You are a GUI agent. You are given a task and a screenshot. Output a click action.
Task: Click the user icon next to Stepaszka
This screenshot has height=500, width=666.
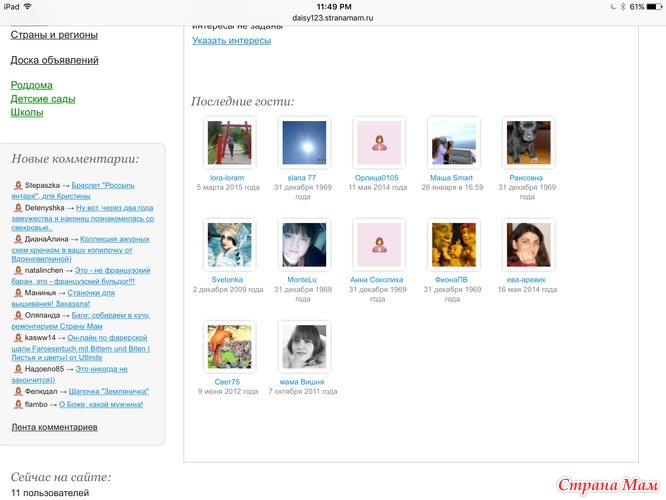coord(19,186)
